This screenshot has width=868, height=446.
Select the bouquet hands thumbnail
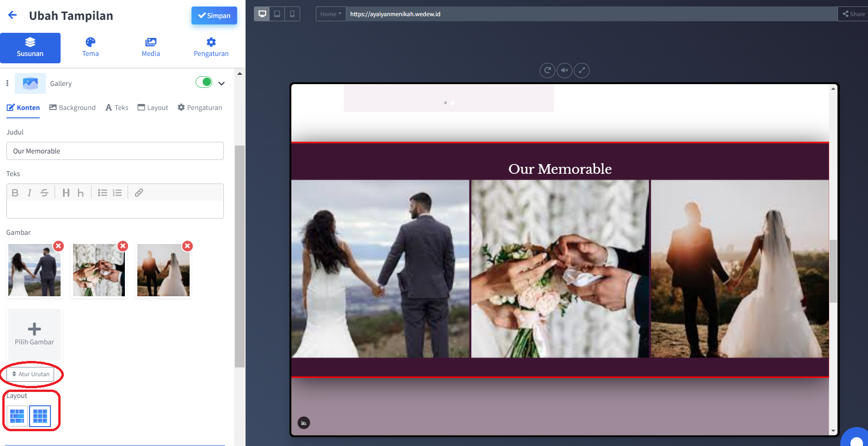pos(99,270)
